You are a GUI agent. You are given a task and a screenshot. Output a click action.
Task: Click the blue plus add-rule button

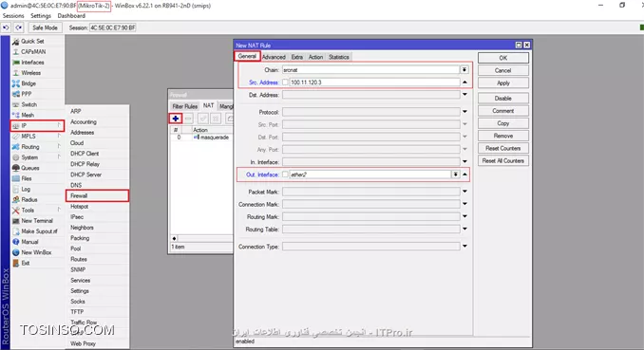pos(176,119)
